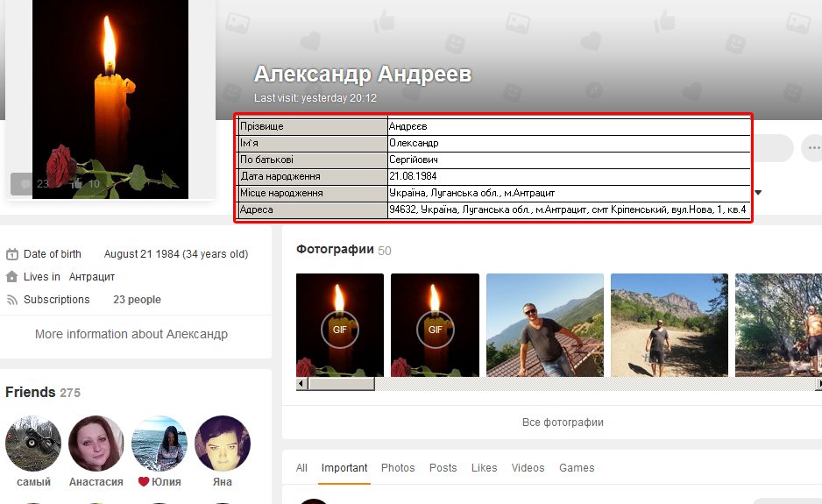
Task: Open second candle GIF photo
Action: coord(436,325)
